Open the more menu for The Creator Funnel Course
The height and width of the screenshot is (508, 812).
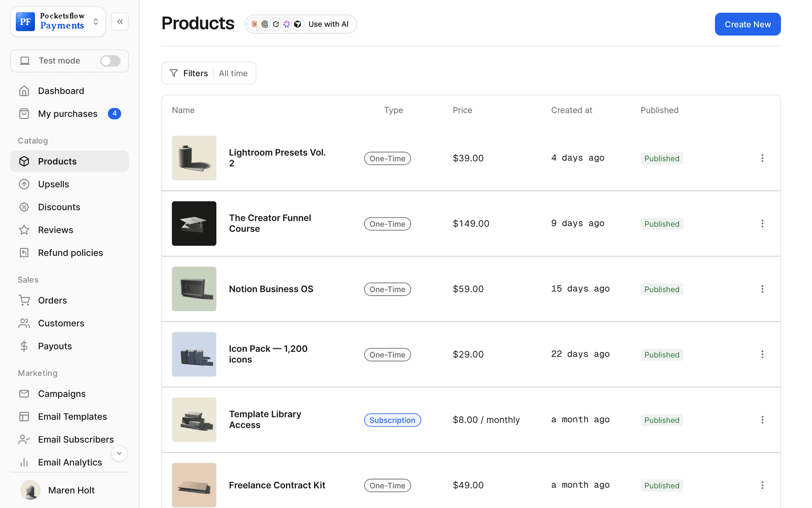click(x=762, y=223)
